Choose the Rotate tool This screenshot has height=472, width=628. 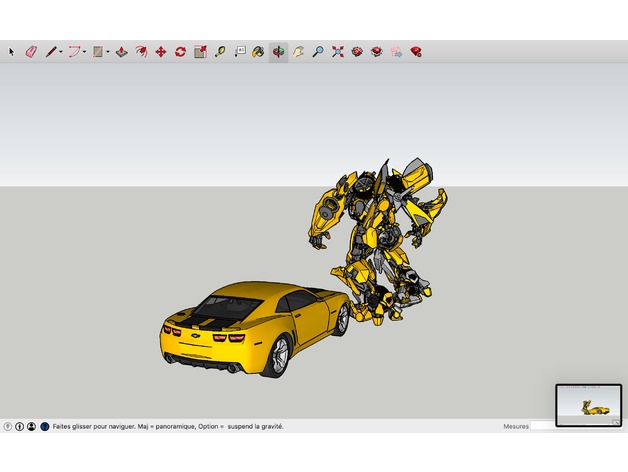(180, 52)
